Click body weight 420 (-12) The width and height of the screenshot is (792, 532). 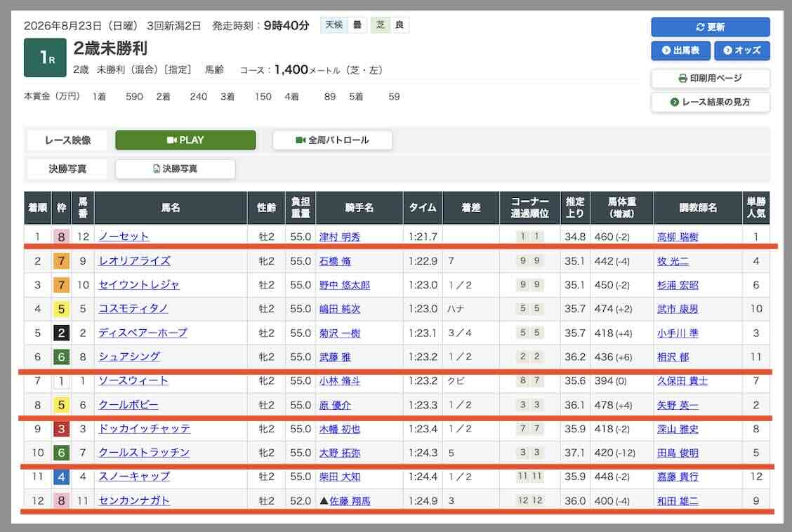pyautogui.click(x=614, y=453)
